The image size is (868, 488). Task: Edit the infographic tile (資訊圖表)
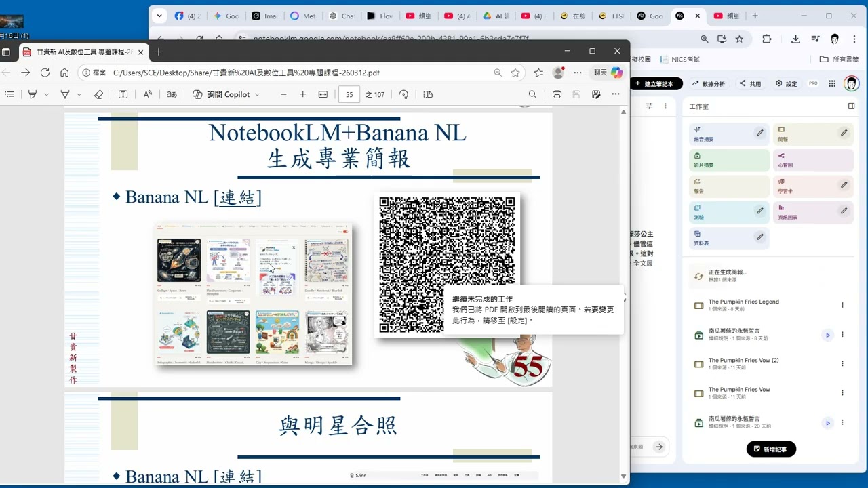point(844,211)
